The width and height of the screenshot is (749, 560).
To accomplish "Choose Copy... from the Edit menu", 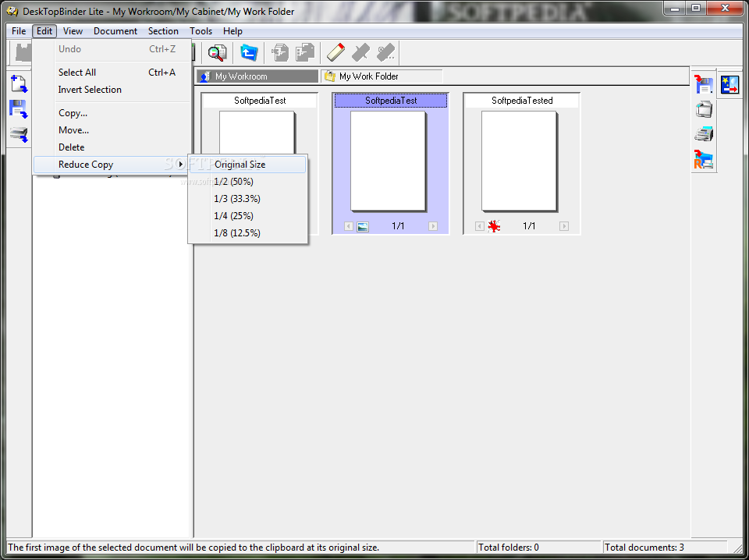I will point(112,113).
